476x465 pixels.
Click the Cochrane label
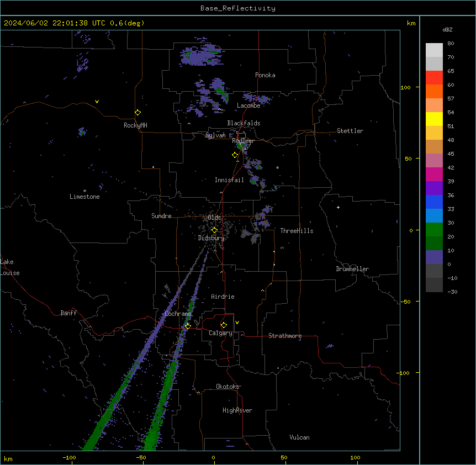(x=178, y=314)
